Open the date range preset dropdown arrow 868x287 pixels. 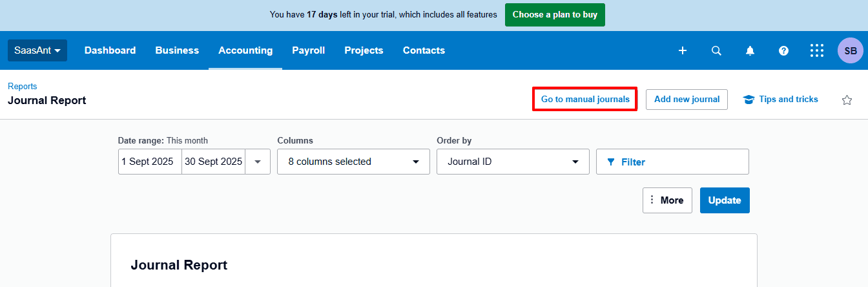pyautogui.click(x=258, y=162)
